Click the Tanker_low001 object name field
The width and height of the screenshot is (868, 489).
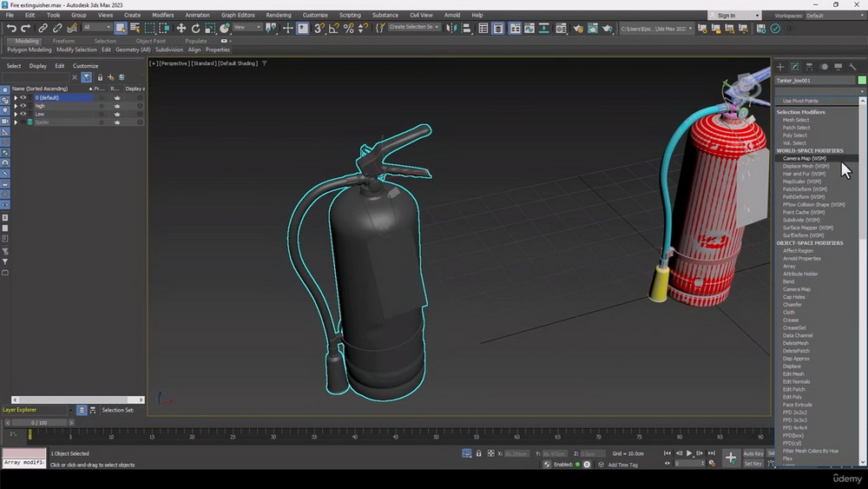click(x=815, y=80)
